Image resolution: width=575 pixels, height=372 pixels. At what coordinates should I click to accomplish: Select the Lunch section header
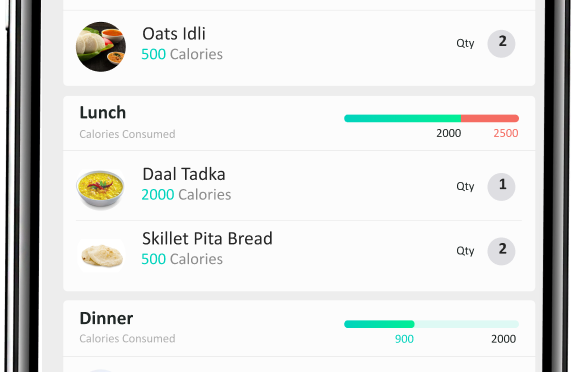coord(103,113)
